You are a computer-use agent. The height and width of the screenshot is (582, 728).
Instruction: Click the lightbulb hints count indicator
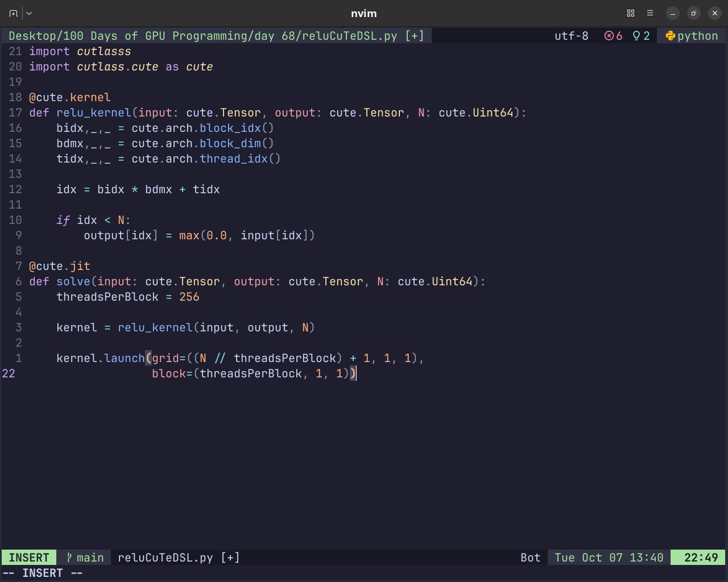[641, 36]
